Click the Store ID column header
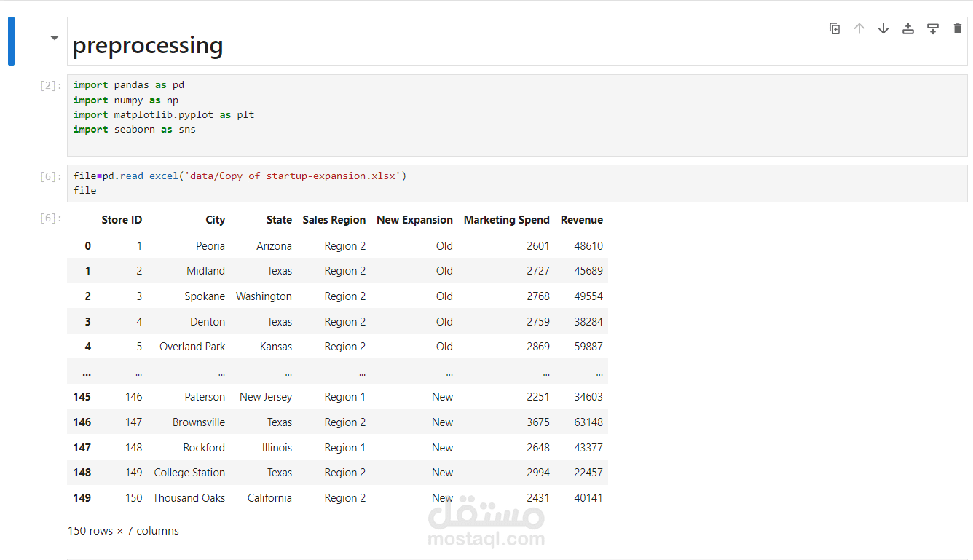This screenshot has width=973, height=560. [122, 220]
